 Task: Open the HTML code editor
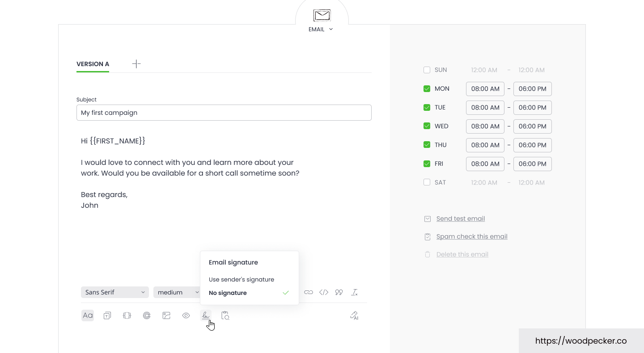click(x=324, y=292)
